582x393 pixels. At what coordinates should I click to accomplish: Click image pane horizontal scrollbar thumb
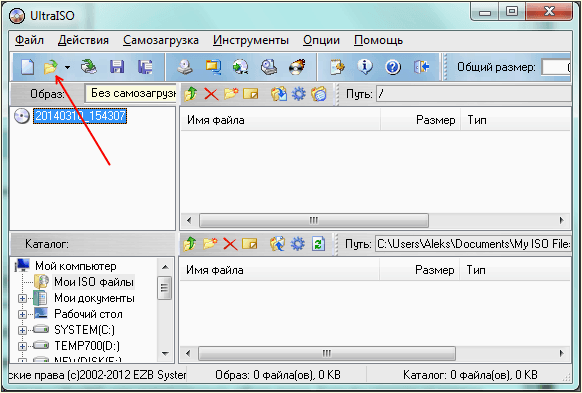pyautogui.click(x=314, y=220)
